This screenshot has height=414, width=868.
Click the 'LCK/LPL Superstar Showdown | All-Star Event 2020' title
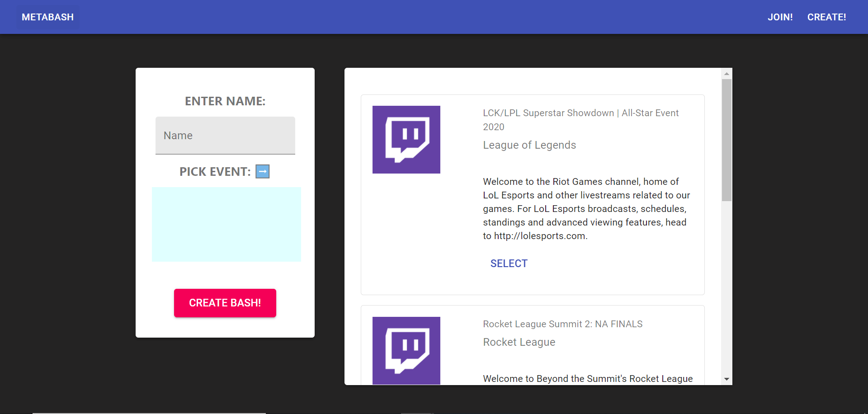(581, 120)
